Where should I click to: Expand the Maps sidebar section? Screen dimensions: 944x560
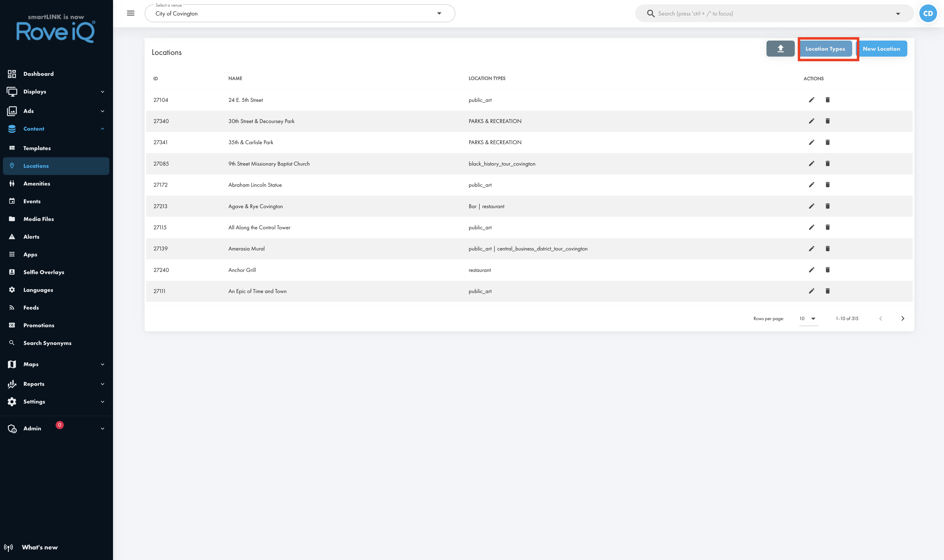coord(56,364)
